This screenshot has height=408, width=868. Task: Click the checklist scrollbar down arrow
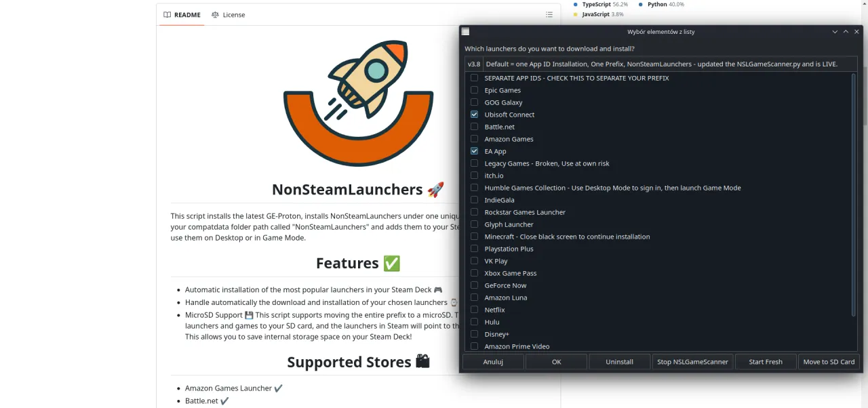click(x=853, y=346)
